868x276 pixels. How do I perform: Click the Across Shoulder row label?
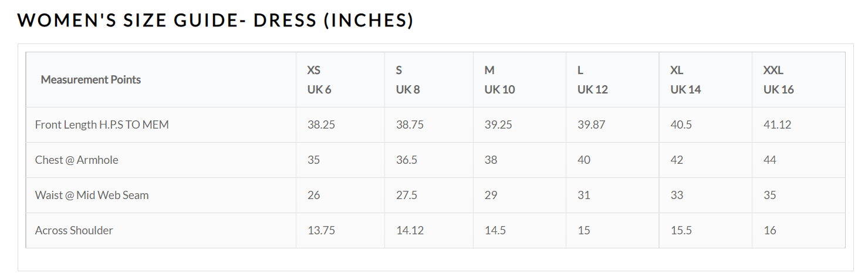pyautogui.click(x=74, y=231)
